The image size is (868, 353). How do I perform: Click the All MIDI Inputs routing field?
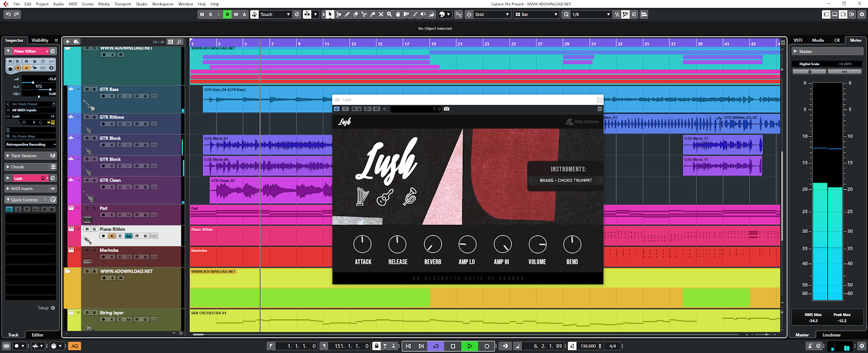tap(31, 110)
